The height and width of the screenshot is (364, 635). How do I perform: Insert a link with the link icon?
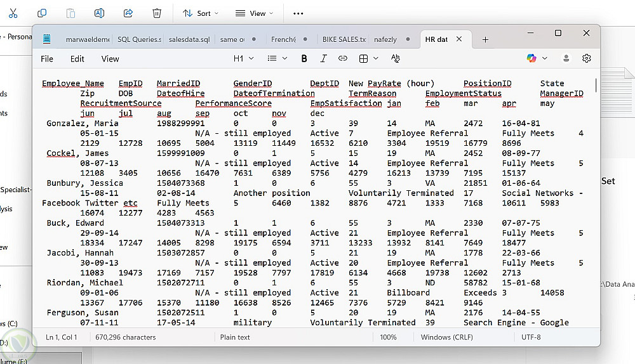(343, 58)
